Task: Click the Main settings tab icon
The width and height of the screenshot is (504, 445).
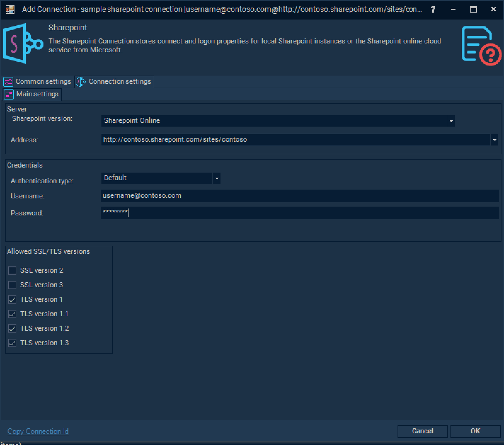Action: coord(9,94)
